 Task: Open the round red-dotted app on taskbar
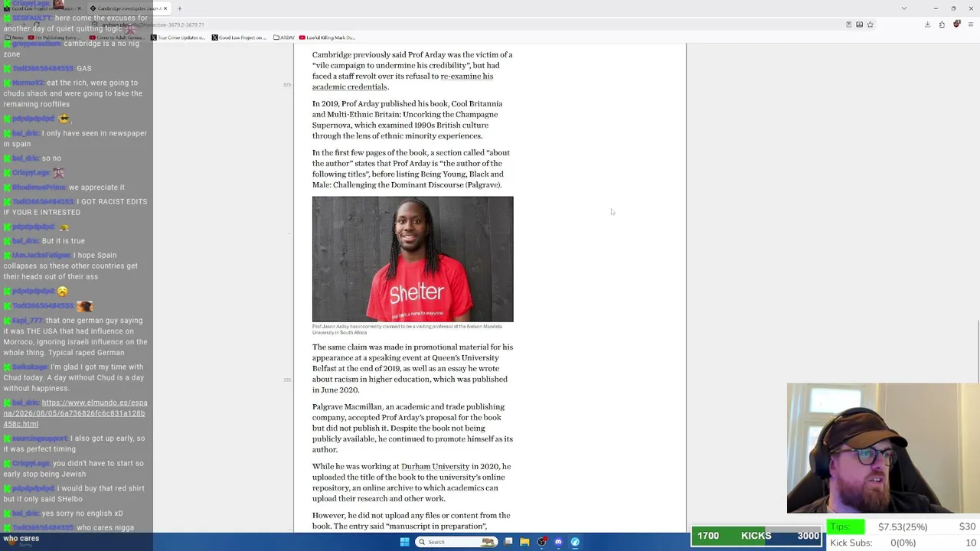click(x=541, y=542)
